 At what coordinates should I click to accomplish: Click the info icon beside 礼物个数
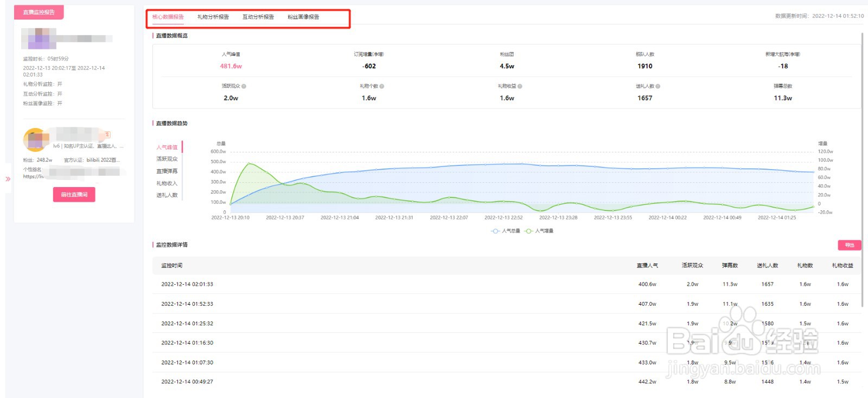[382, 86]
